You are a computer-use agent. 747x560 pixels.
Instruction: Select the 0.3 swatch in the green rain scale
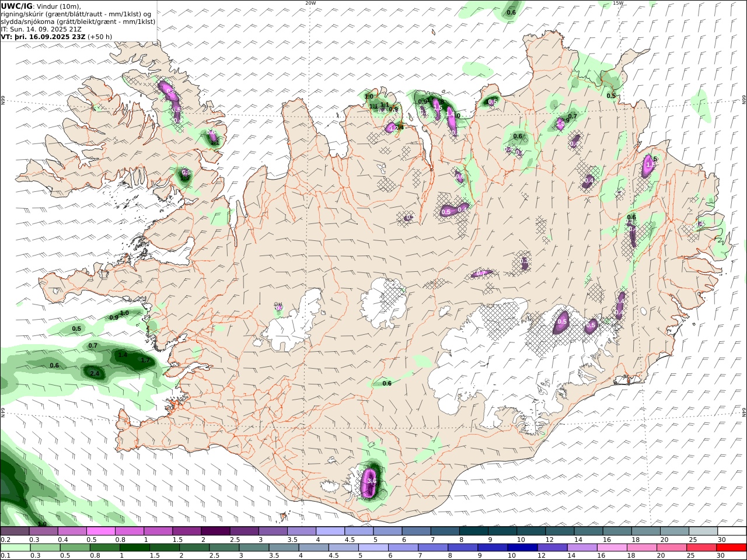click(45, 548)
